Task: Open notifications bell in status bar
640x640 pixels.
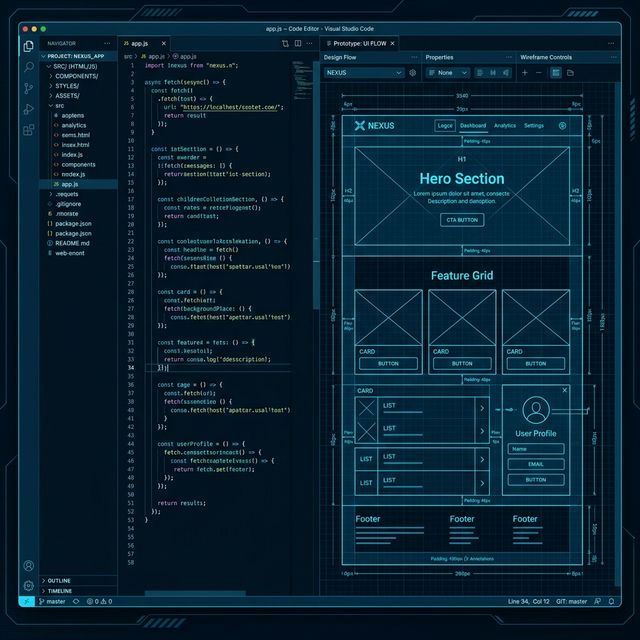Action: click(x=611, y=601)
